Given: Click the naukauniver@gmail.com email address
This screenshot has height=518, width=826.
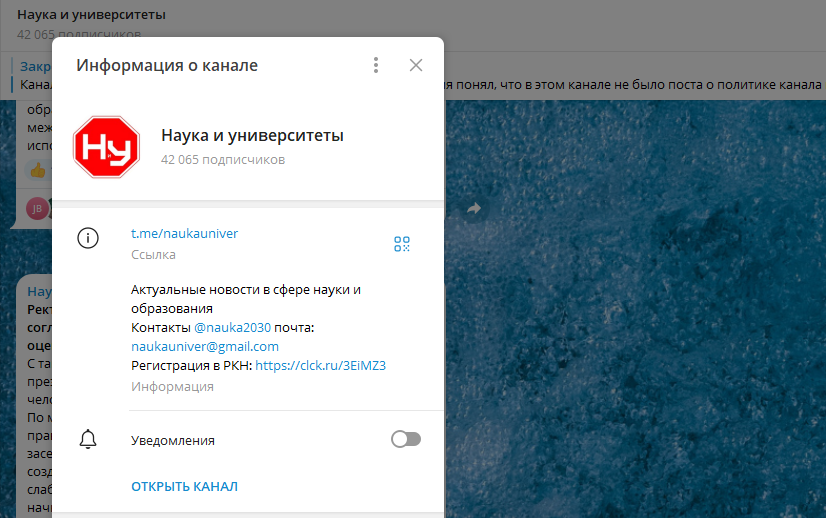Looking at the screenshot, I should pyautogui.click(x=205, y=347).
